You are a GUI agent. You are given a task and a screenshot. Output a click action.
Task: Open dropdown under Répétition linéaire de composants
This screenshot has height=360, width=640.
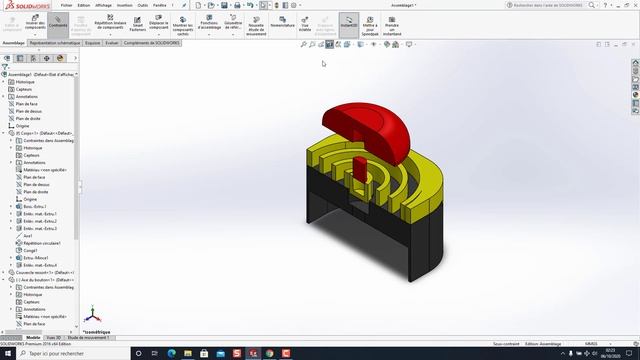click(110, 34)
